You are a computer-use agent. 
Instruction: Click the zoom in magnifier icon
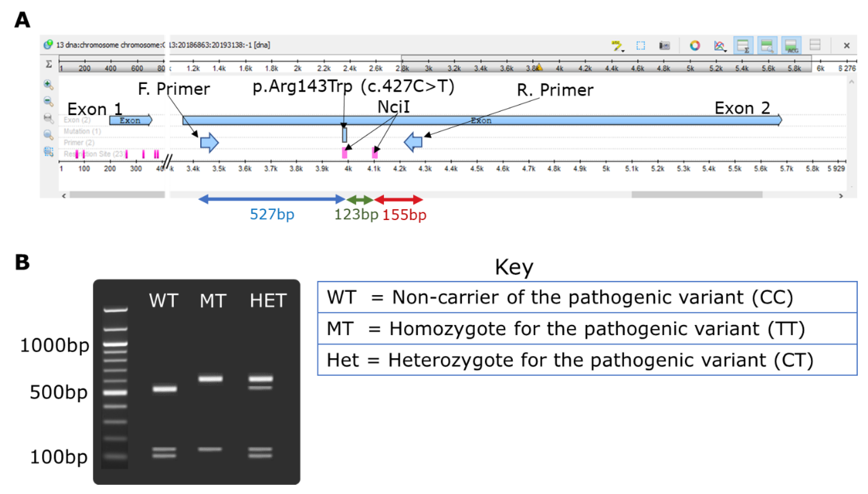pos(48,84)
